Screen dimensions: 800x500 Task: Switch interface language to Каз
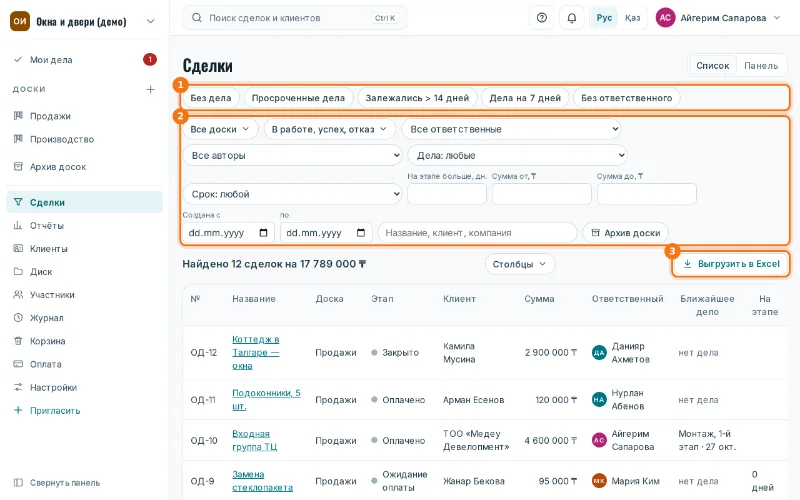point(633,18)
